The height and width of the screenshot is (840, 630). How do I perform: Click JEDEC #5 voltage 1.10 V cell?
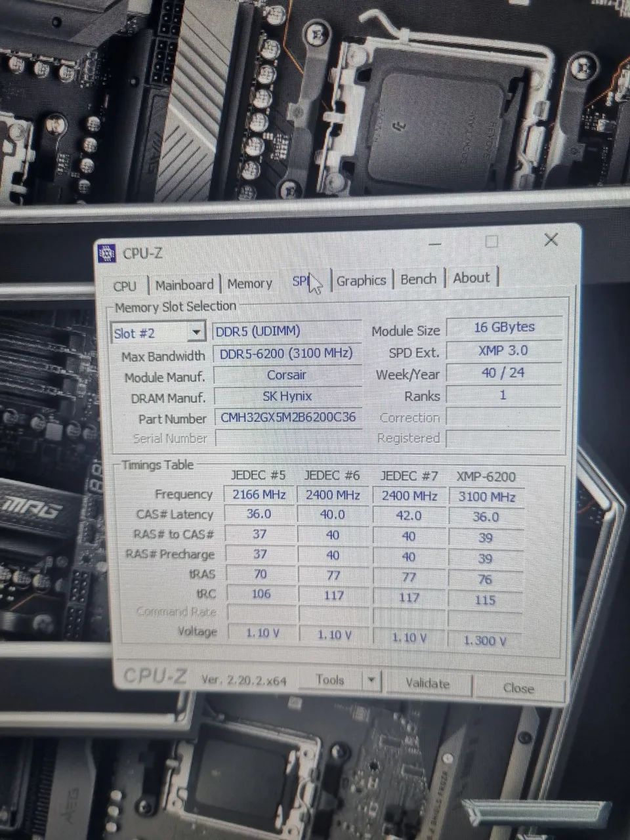(262, 633)
